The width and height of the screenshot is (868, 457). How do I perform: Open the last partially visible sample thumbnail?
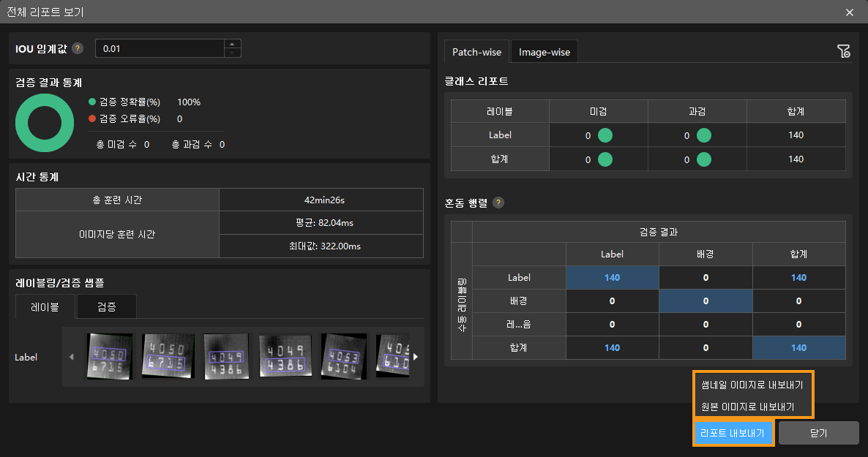click(392, 356)
